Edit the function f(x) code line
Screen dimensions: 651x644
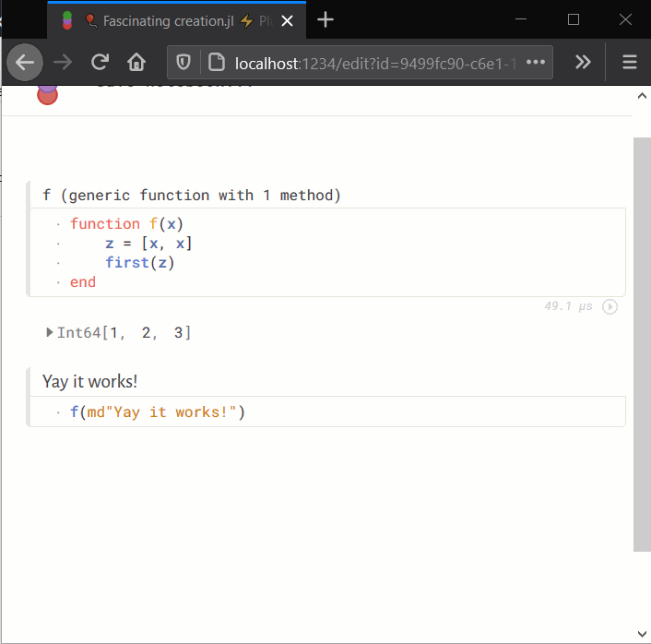pyautogui.click(x=126, y=224)
